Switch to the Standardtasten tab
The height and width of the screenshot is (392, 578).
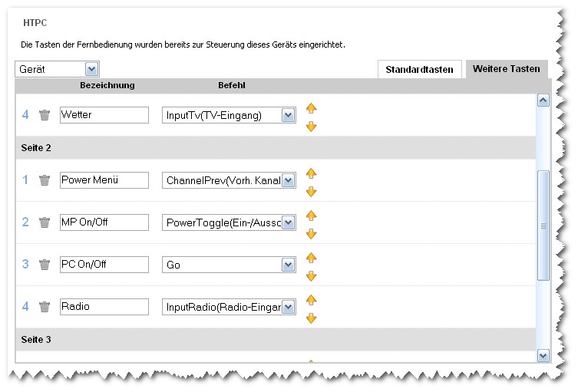(421, 69)
